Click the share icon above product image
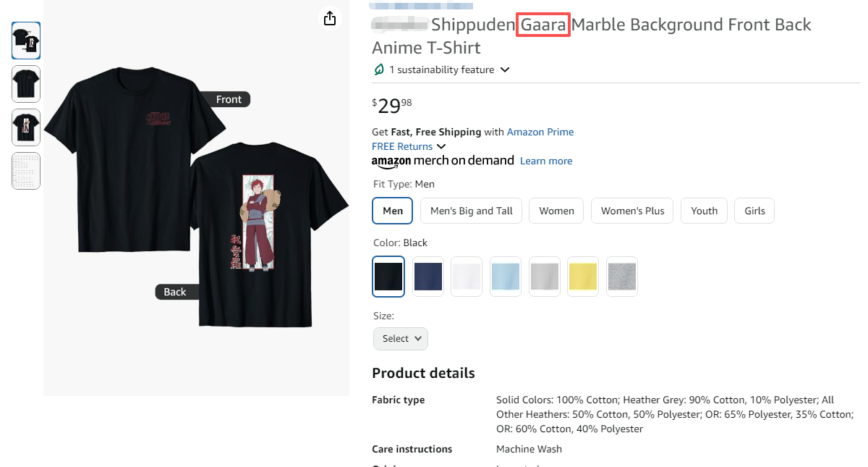868x467 pixels. tap(330, 19)
